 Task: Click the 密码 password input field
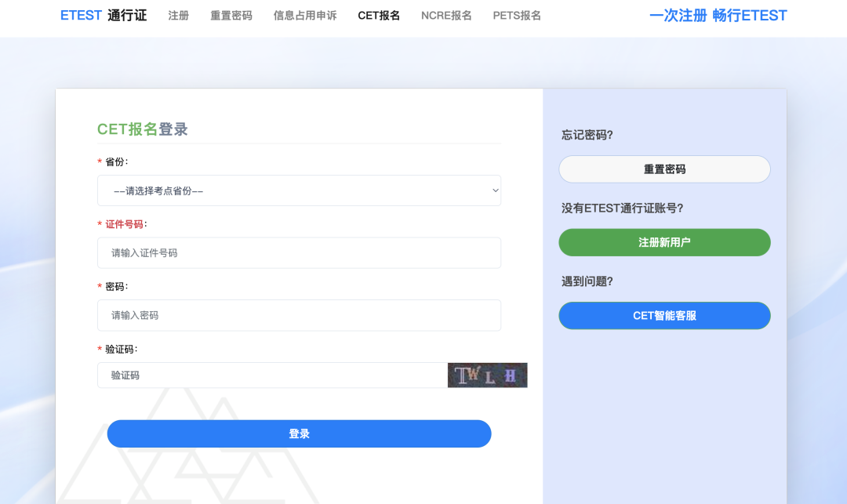(x=299, y=315)
